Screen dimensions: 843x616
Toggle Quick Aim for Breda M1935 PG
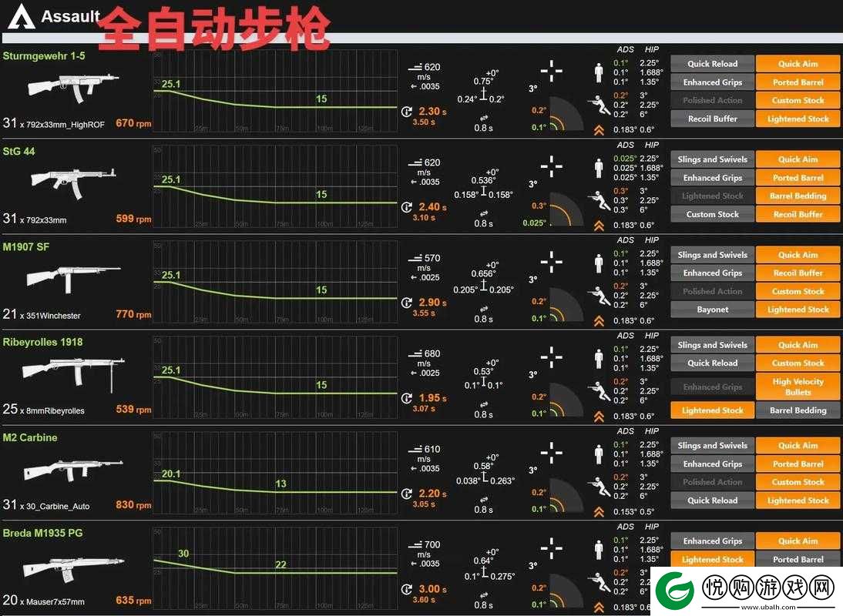tap(798, 541)
